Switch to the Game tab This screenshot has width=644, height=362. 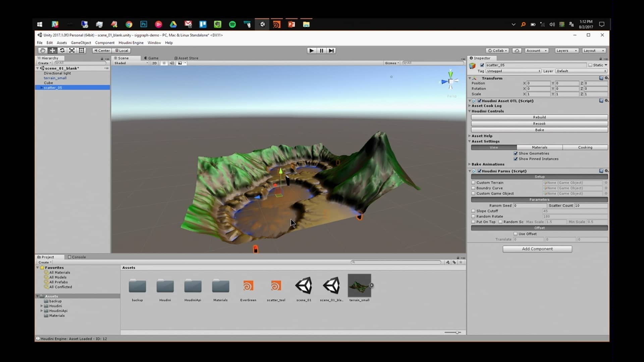tap(152, 58)
